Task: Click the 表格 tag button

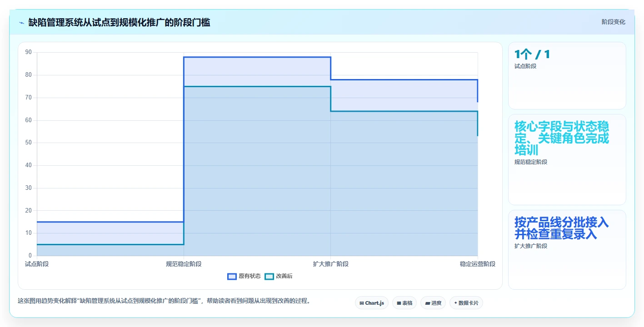Action: pyautogui.click(x=404, y=303)
